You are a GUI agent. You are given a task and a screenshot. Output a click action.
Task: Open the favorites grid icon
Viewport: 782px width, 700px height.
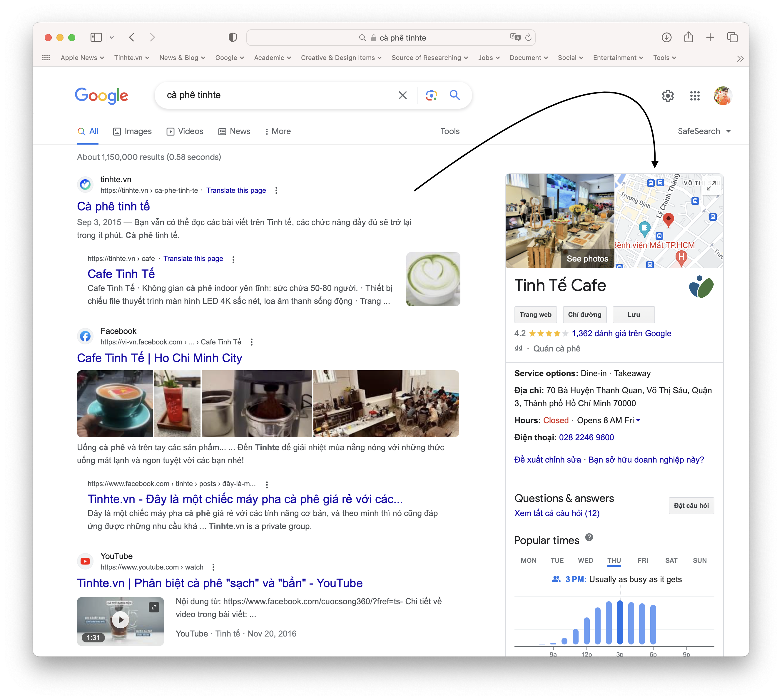point(46,58)
